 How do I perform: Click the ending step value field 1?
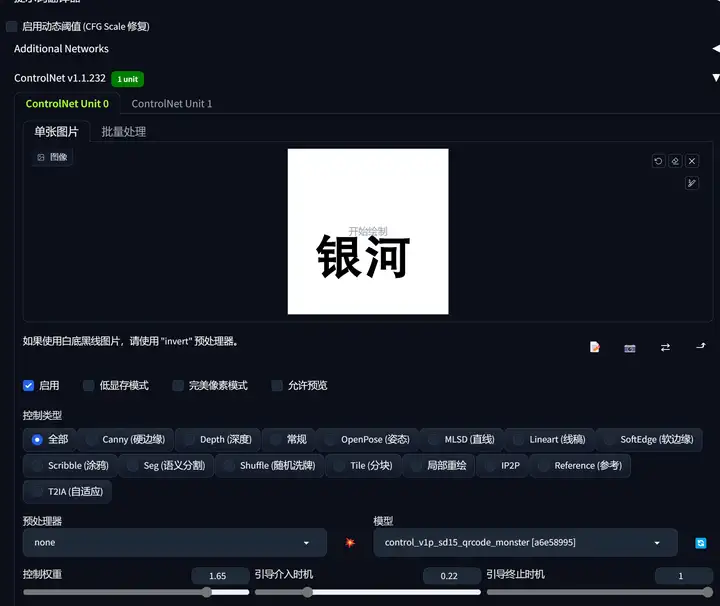684,576
